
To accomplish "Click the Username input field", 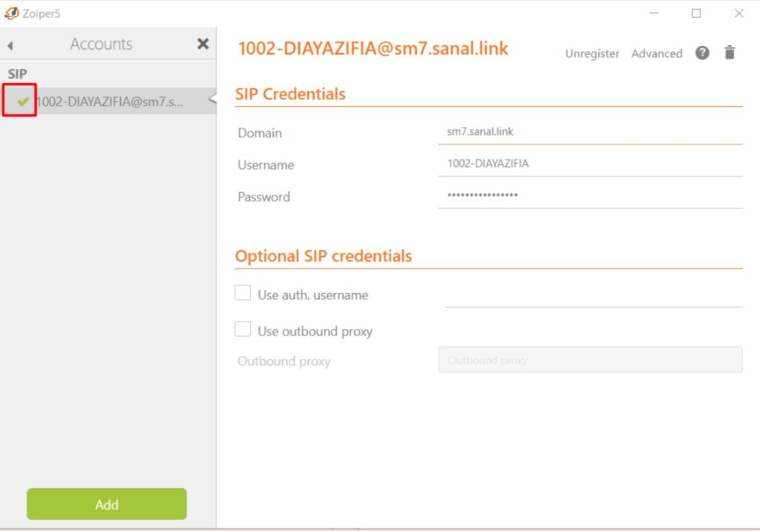I will [590, 163].
